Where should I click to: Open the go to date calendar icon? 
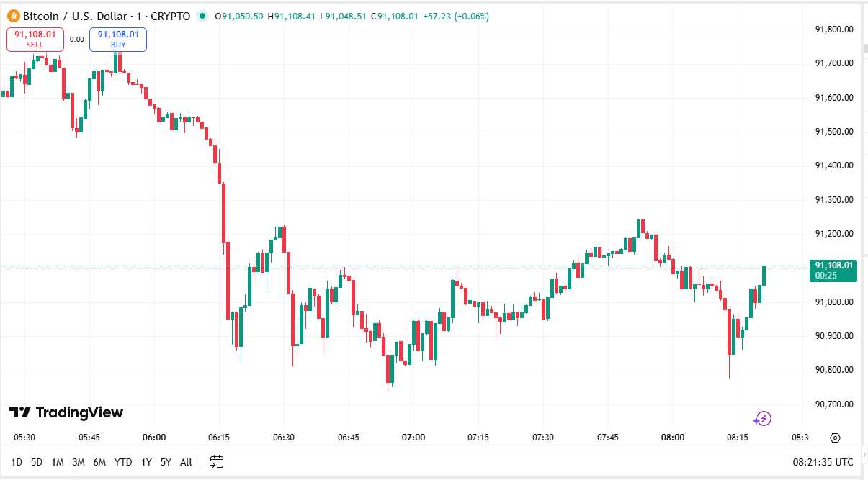click(217, 462)
